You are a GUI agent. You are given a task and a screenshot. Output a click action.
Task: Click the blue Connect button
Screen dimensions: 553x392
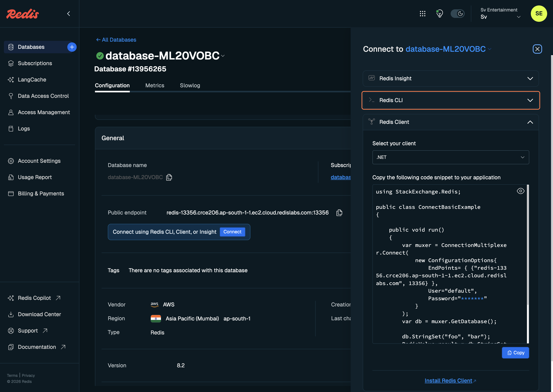point(232,232)
